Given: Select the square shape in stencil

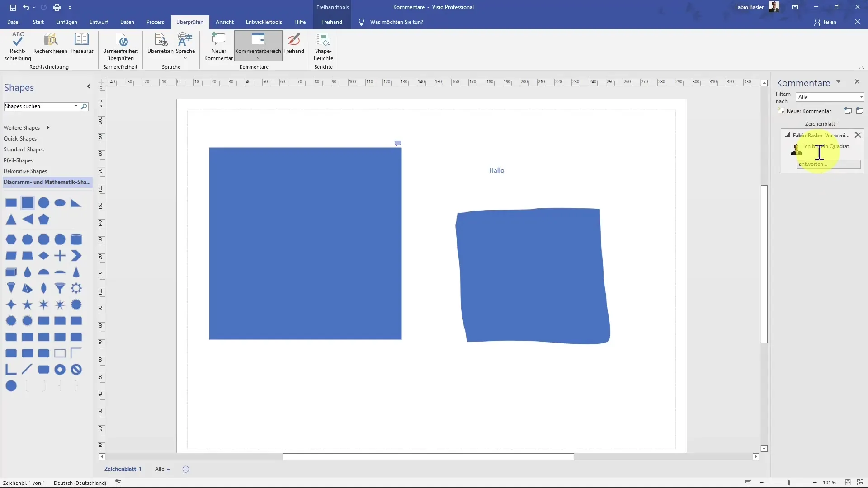Looking at the screenshot, I should [x=28, y=203].
